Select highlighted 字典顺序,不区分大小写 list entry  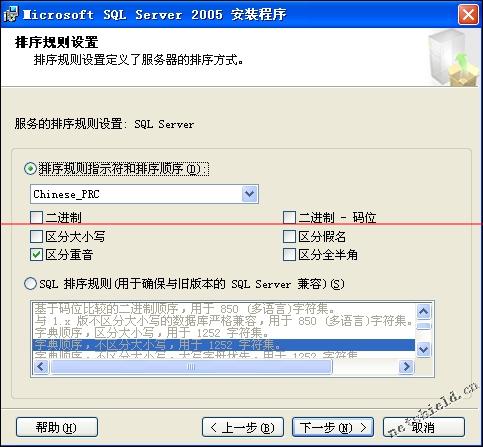click(x=224, y=345)
